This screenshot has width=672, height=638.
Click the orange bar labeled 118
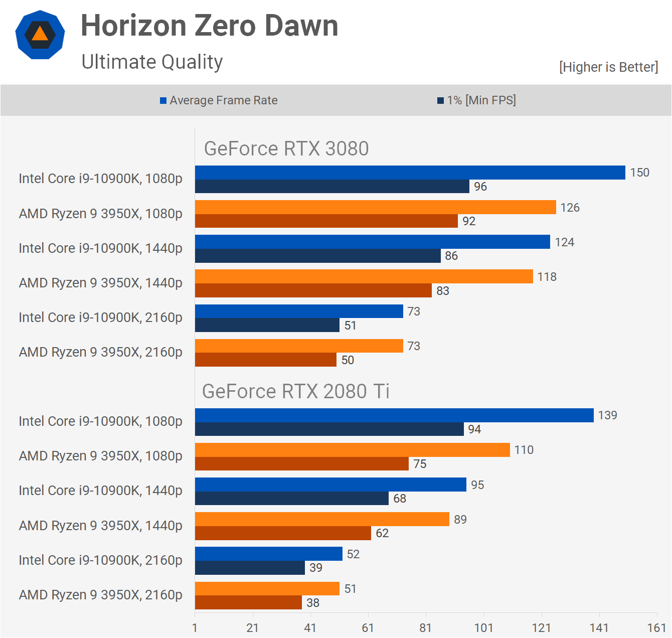coord(364,276)
